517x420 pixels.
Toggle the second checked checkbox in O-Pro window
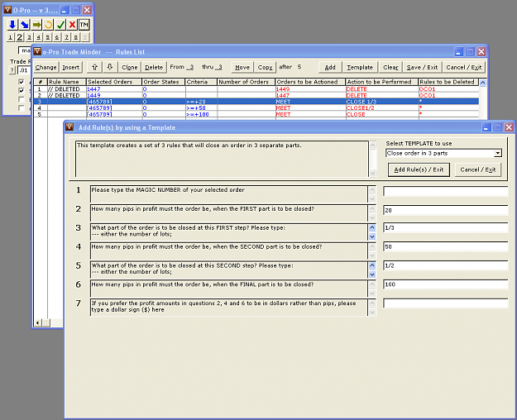[x=22, y=90]
